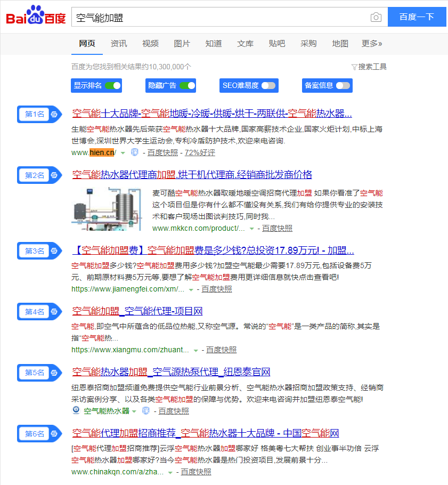Click the 第2名 rank badge icon
Screen dimensions: 448x485
(39, 175)
